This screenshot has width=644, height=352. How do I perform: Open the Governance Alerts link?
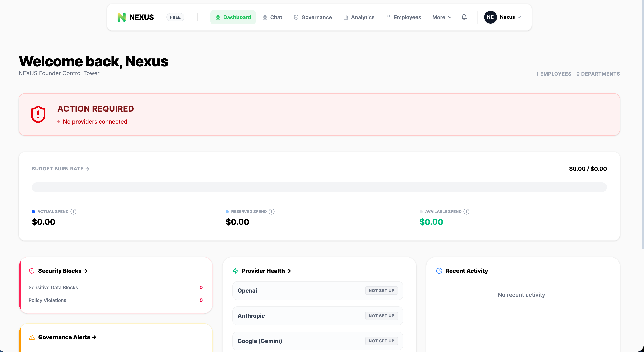(67, 337)
